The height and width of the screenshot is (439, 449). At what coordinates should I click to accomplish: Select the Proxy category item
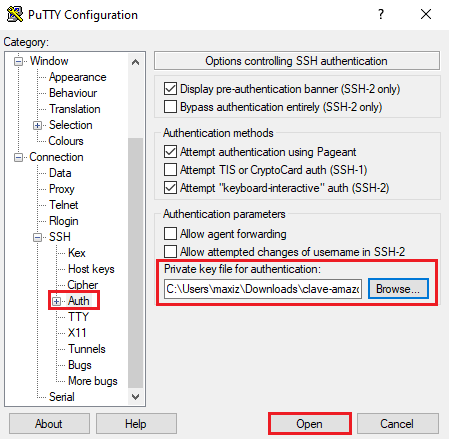click(62, 189)
